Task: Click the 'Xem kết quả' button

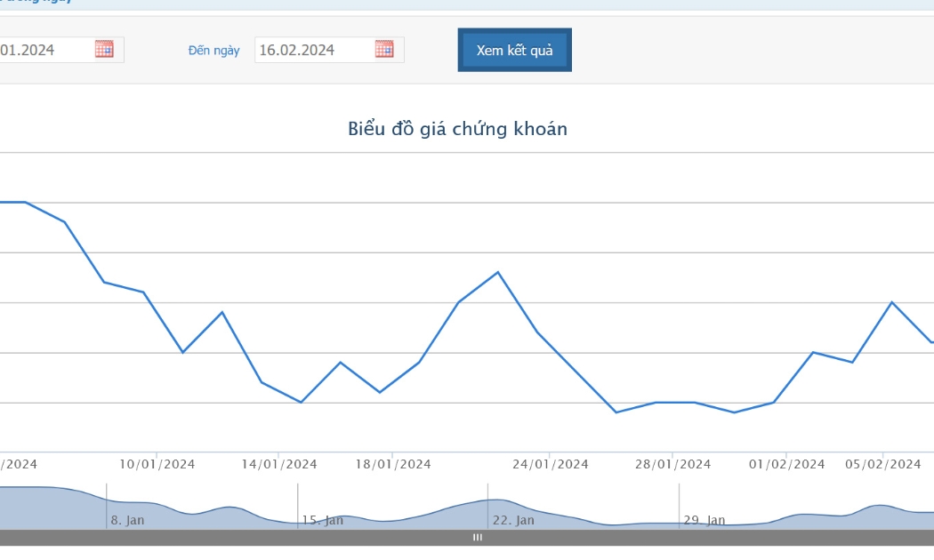Action: coord(515,50)
